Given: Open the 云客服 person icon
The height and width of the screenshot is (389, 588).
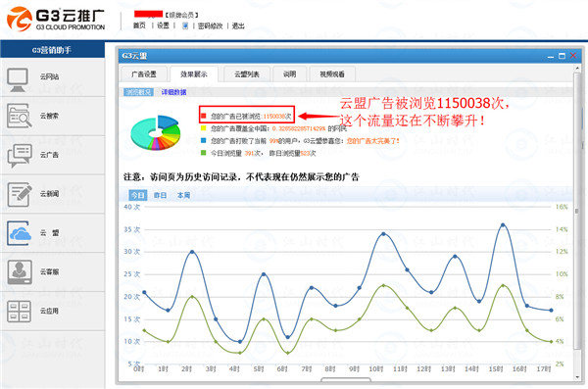Looking at the screenshot, I should click(20, 272).
